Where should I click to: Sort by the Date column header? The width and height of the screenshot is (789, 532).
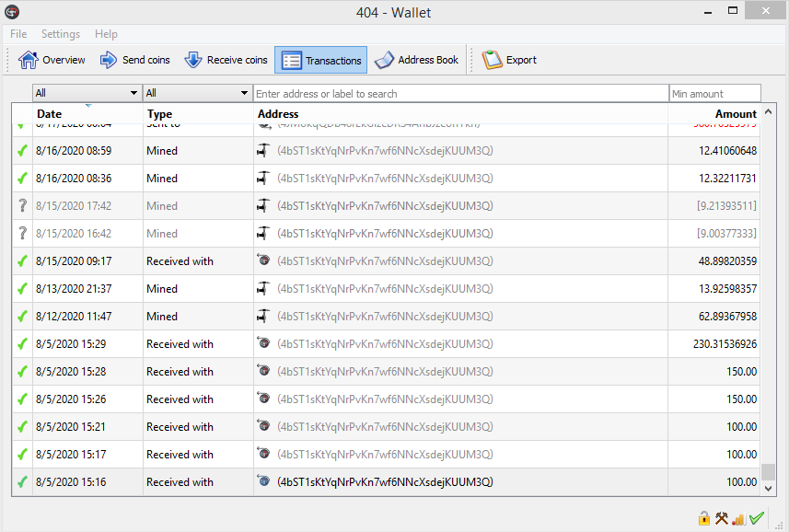[87, 113]
